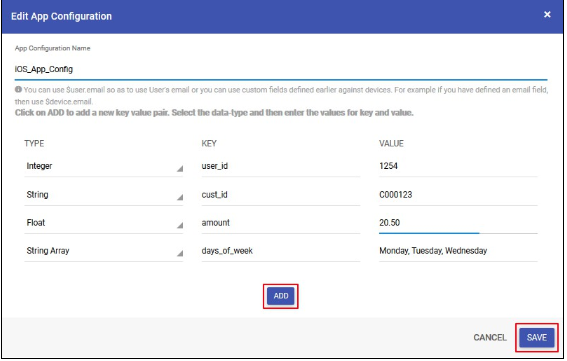Open the Float type dropdown
The image size is (567, 361).
pos(104,223)
